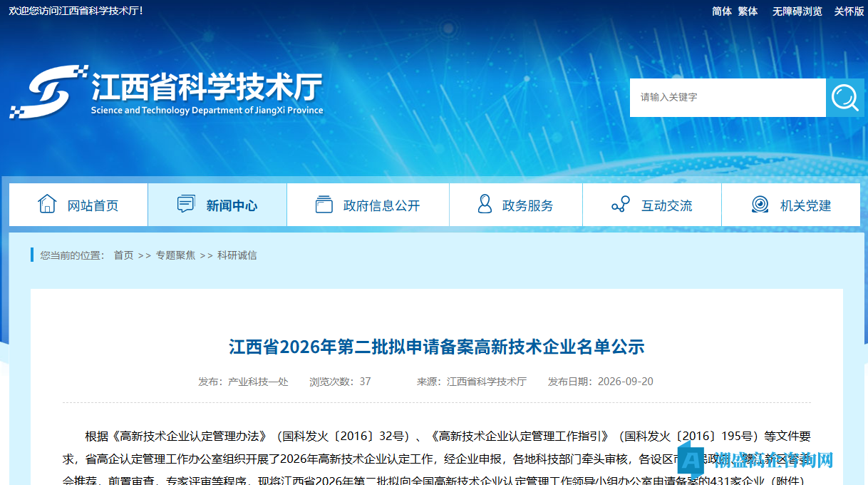This screenshot has width=868, height=485.
Task: Click the 江西省科学技术厅 site title
Action: [x=207, y=87]
